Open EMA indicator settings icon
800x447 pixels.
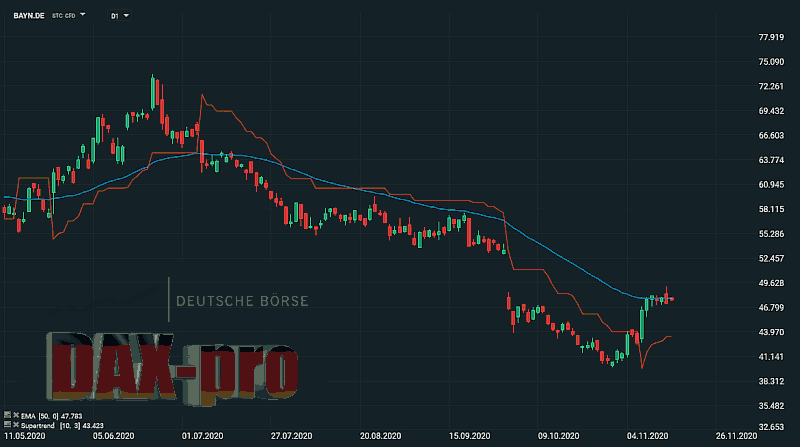coord(7,415)
